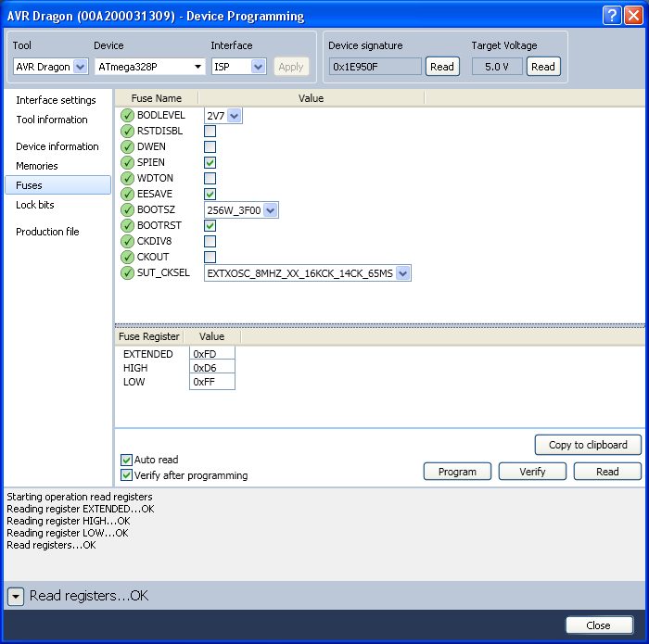This screenshot has width=649, height=644.
Task: Uncheck the EESAVE fuse checkbox
Action: (x=210, y=194)
